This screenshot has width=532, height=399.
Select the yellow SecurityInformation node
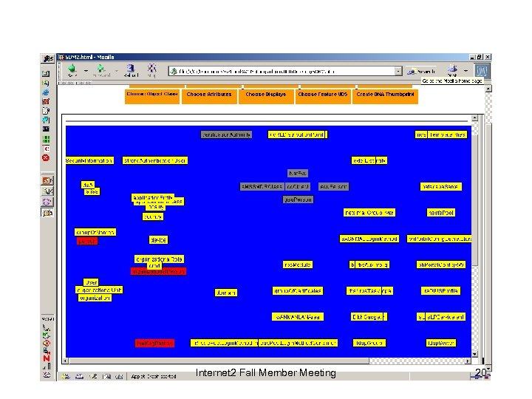click(x=89, y=160)
